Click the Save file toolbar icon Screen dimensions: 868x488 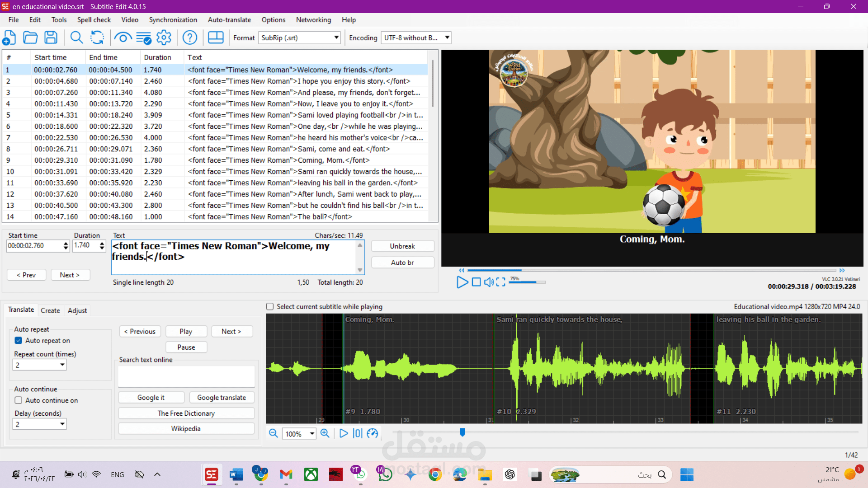coord(51,38)
